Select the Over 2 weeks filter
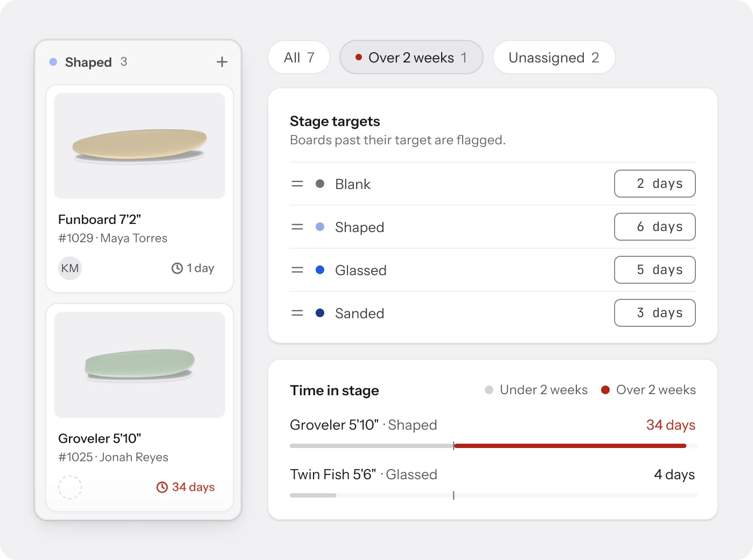 tap(412, 58)
